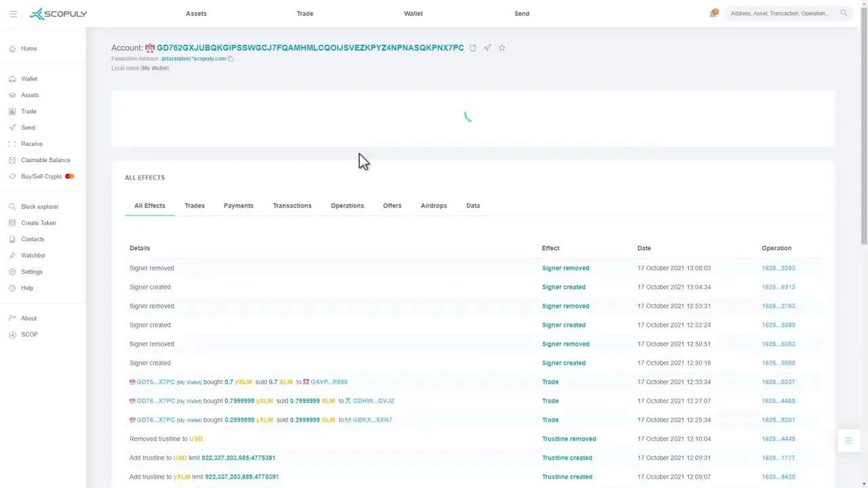Select the All Effects tab
Image resolution: width=868 pixels, height=488 pixels.
click(150, 205)
